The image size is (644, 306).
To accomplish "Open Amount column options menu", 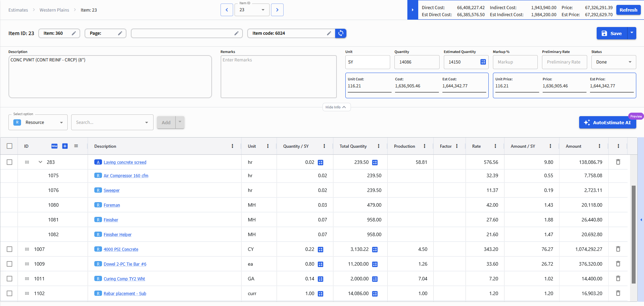I will [x=599, y=146].
